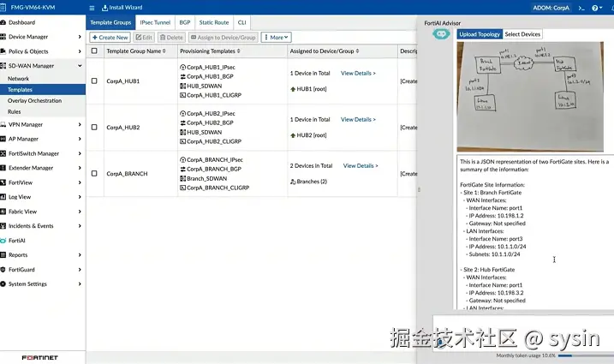Screen dimensions: 614x364
Task: Click the System Settings gear icon
Action: 3,284
